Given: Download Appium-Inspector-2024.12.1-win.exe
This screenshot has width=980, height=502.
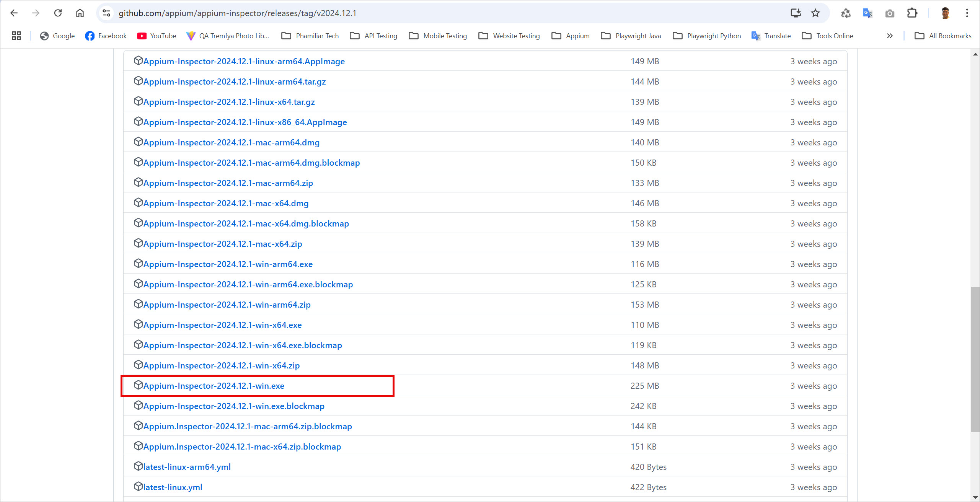Looking at the screenshot, I should tap(214, 386).
